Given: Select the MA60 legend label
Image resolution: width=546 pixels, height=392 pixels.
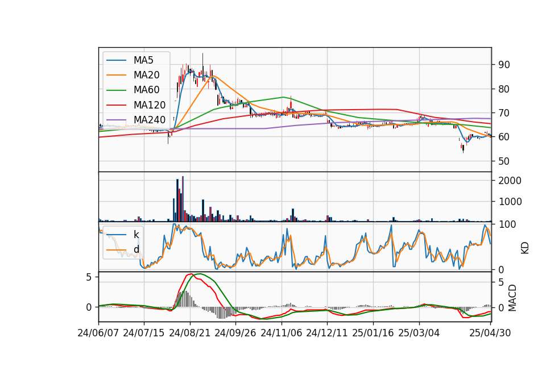Looking at the screenshot, I should pos(146,90).
